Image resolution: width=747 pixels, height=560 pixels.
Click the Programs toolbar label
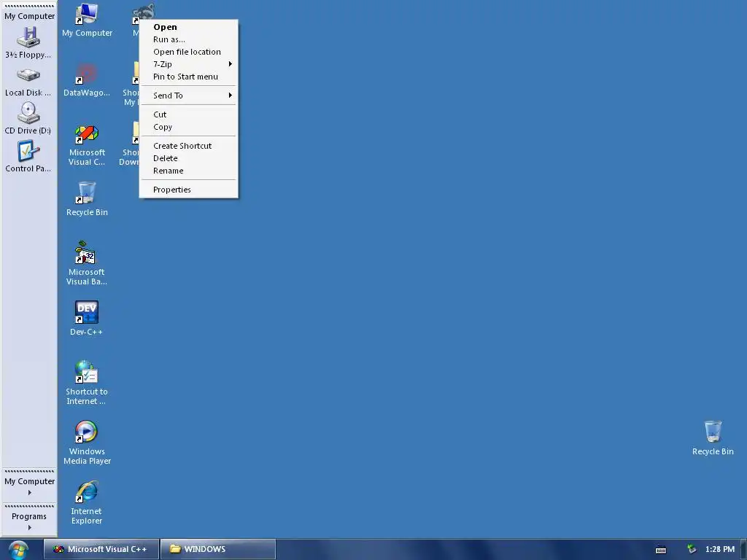pos(29,516)
